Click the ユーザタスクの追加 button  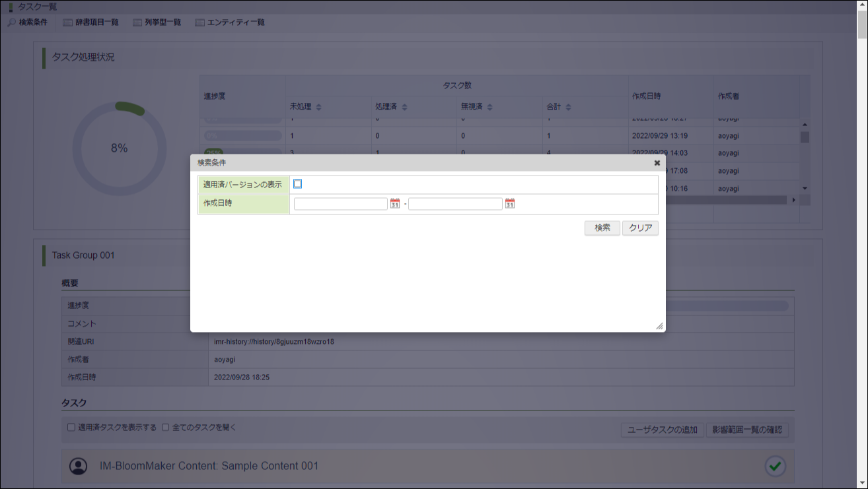(662, 429)
